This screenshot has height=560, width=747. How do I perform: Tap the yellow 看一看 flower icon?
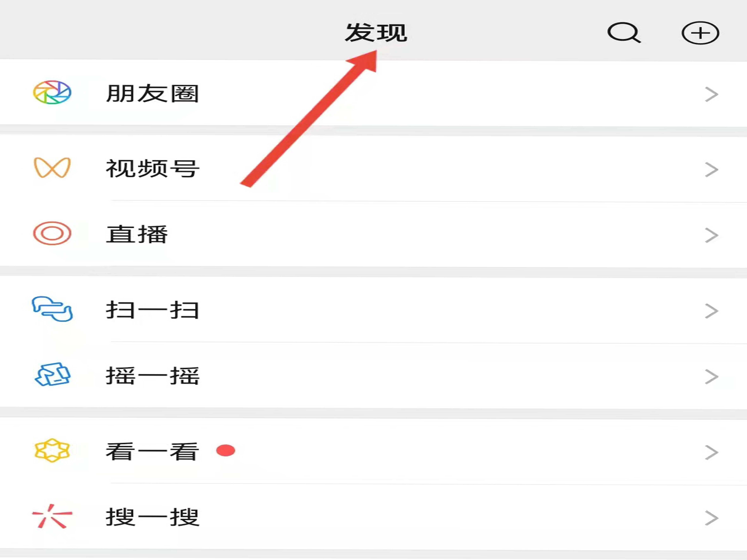coord(52,450)
